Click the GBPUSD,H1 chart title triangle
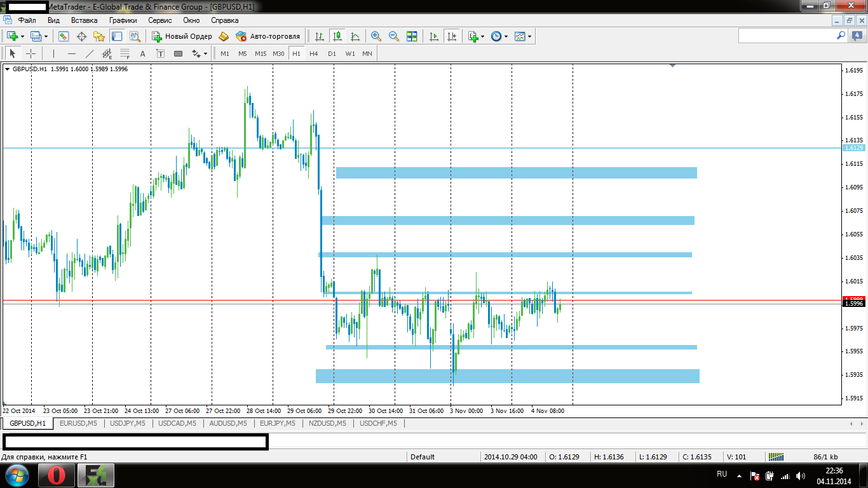The image size is (868, 488). point(7,69)
